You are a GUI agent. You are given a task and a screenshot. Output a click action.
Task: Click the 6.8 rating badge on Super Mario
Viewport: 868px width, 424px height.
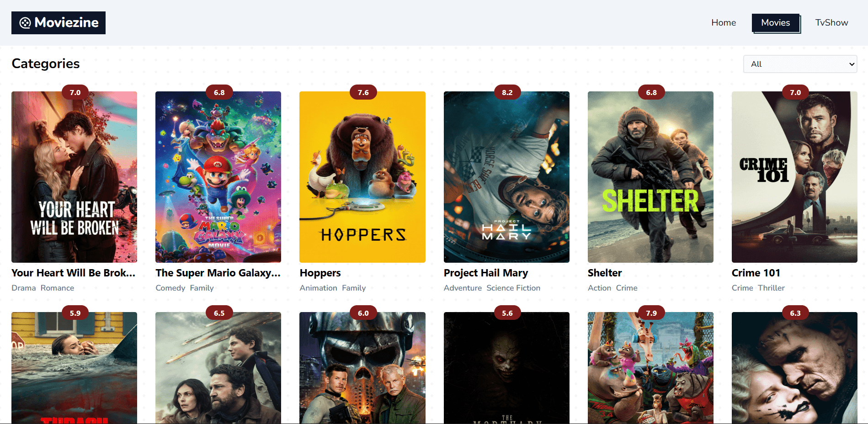pyautogui.click(x=219, y=92)
